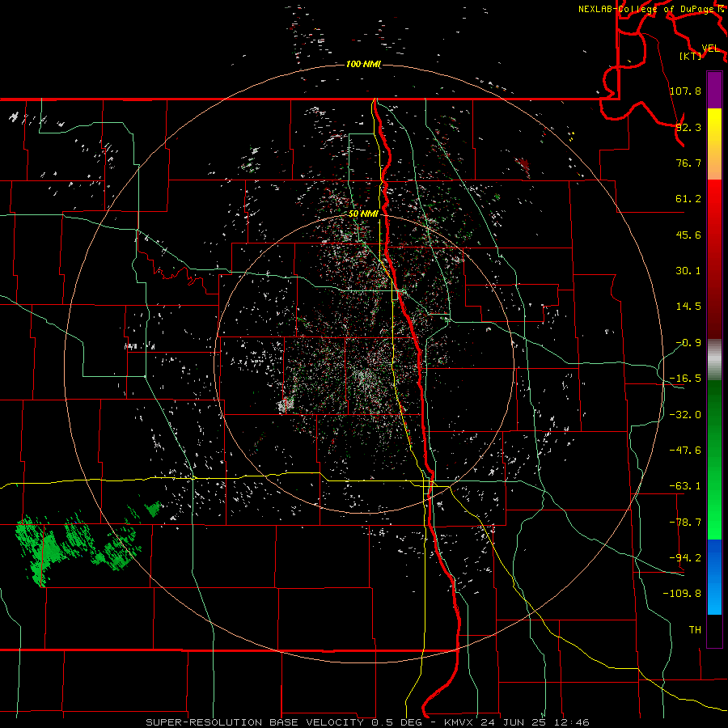
Task: Click the purple segment of the velocity color bar
Action: pyautogui.click(x=714, y=90)
